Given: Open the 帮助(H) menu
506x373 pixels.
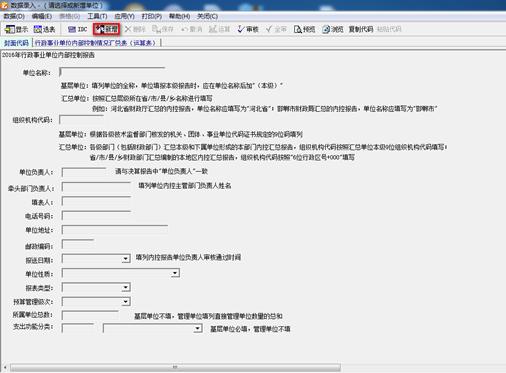Looking at the screenshot, I should 179,16.
